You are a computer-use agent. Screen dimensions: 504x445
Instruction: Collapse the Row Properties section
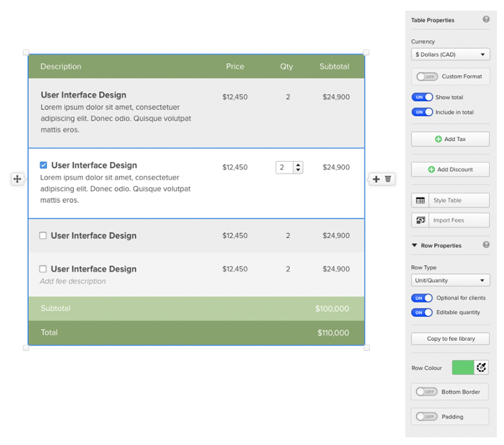[415, 245]
